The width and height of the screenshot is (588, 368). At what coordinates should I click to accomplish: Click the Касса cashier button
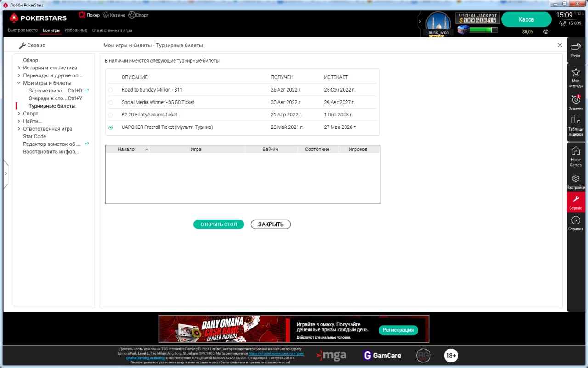526,19
